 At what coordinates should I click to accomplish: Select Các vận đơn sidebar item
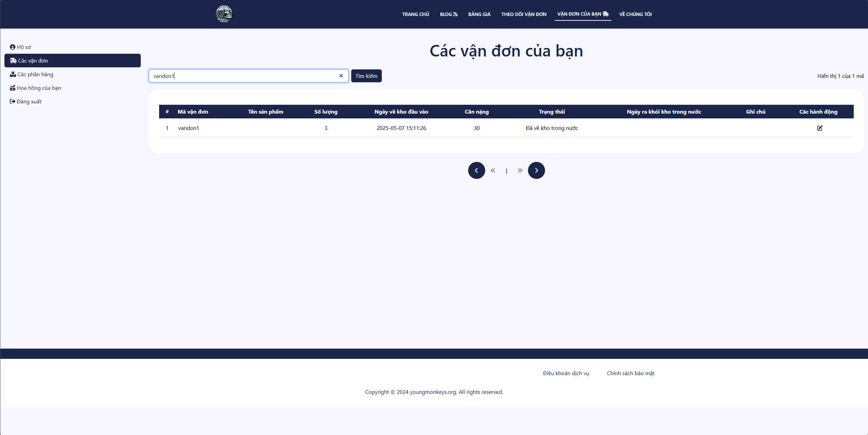72,61
